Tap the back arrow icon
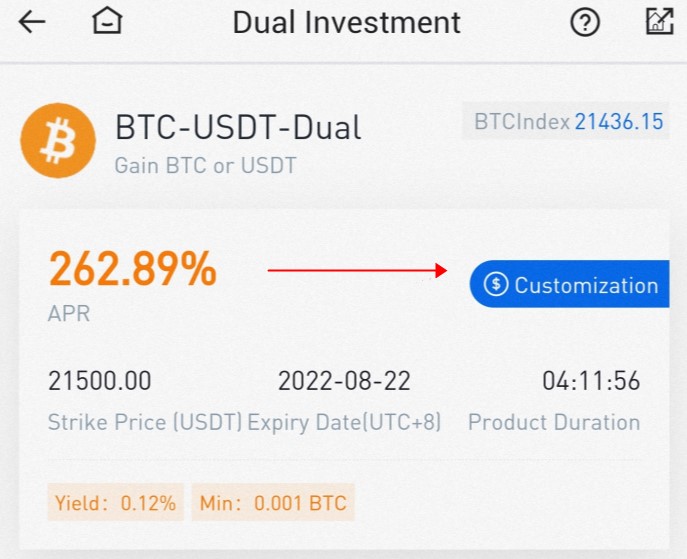Image resolution: width=687 pixels, height=559 pixels. 33,22
